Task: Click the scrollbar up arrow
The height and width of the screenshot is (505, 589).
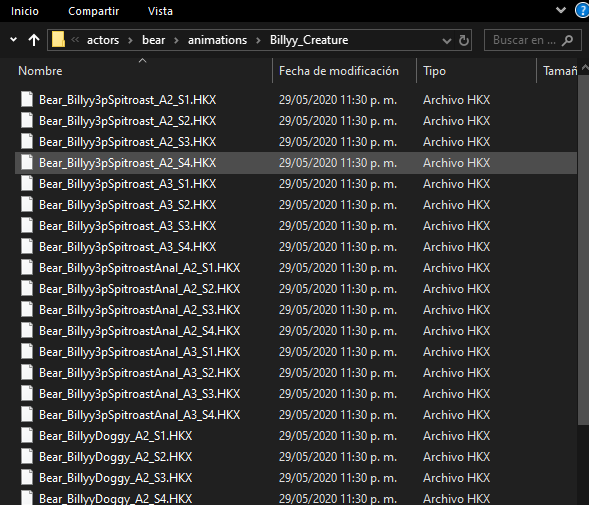Action: point(584,68)
